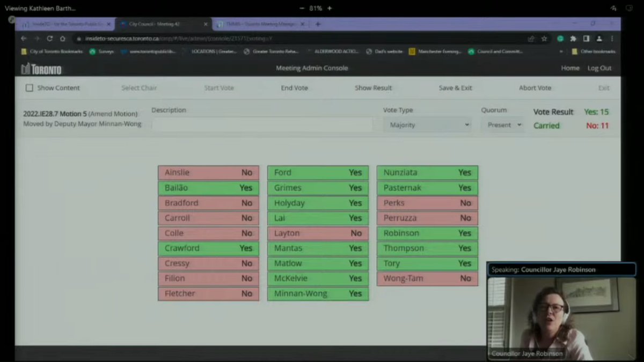
Task: Click the 'Carried' result text
Action: click(x=546, y=125)
